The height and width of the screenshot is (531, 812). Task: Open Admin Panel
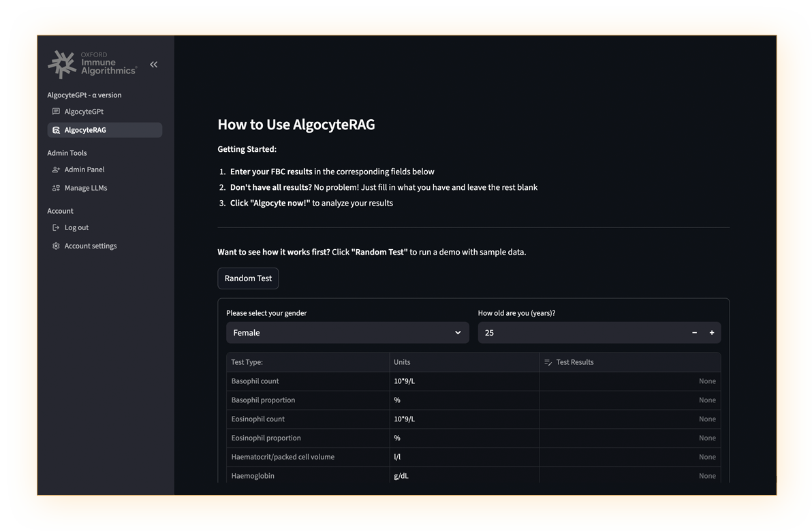tap(105, 170)
